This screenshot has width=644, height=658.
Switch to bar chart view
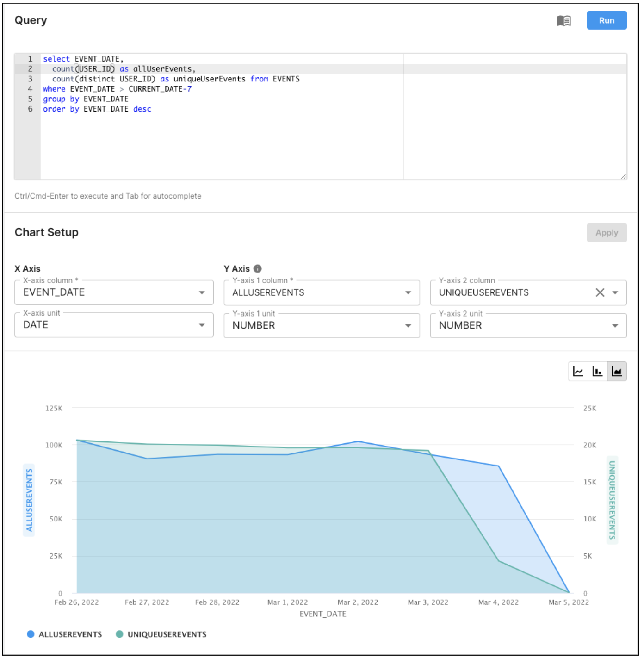click(x=597, y=372)
